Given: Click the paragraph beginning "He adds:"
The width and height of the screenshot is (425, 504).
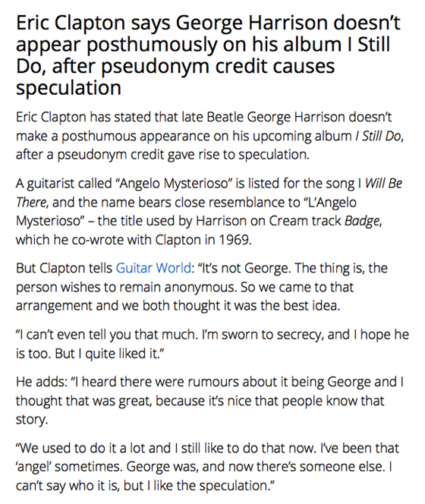Looking at the screenshot, I should pyautogui.click(x=209, y=401).
